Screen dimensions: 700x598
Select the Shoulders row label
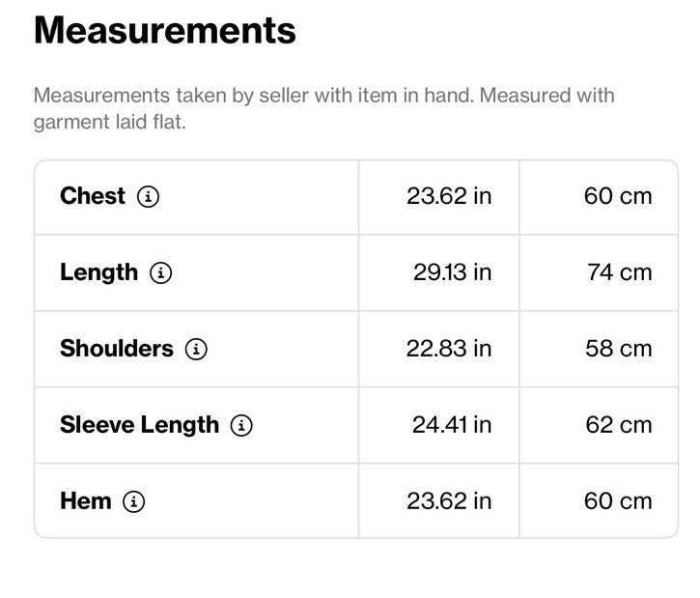click(117, 349)
